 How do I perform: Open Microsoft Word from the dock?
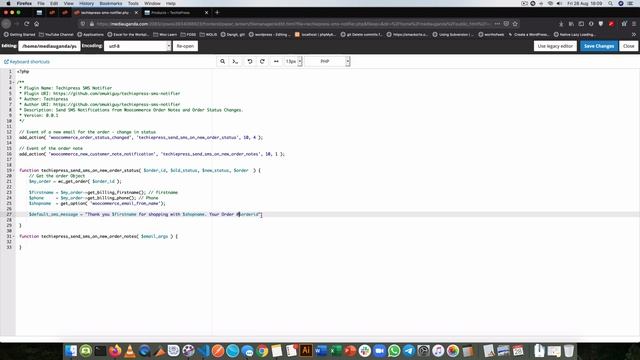point(321,351)
